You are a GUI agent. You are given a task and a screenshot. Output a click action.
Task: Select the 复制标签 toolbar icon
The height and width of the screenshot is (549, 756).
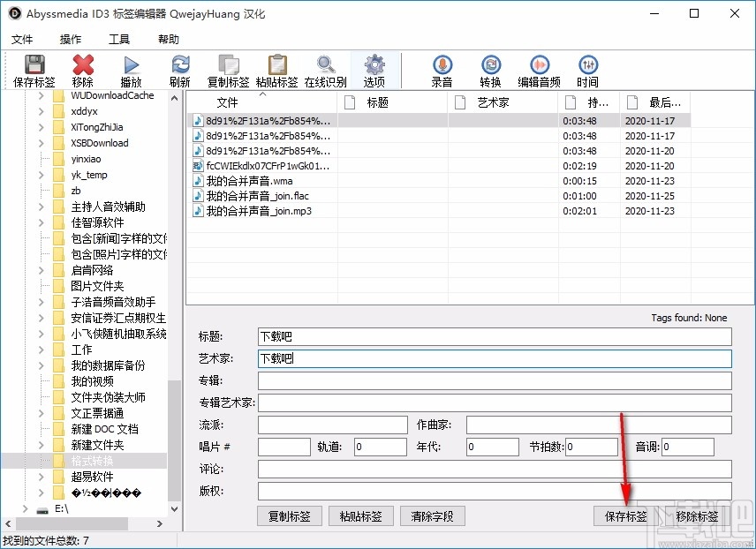pos(228,70)
